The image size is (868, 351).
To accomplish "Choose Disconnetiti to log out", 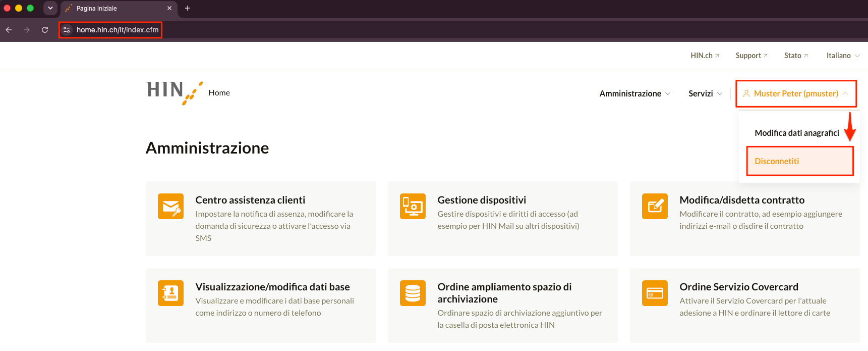I will point(800,161).
